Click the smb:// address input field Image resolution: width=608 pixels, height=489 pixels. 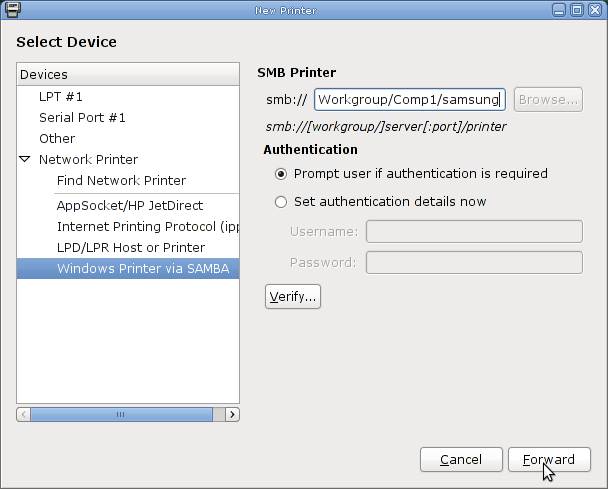point(409,100)
